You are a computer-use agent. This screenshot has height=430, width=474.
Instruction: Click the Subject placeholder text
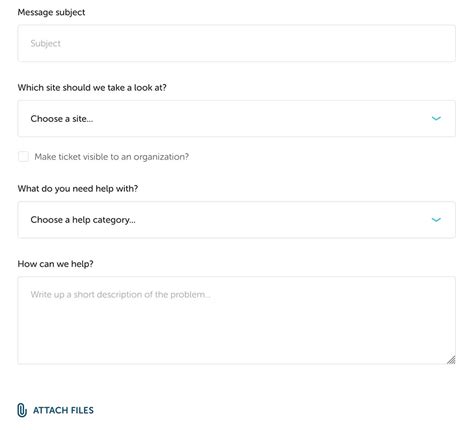(x=45, y=43)
